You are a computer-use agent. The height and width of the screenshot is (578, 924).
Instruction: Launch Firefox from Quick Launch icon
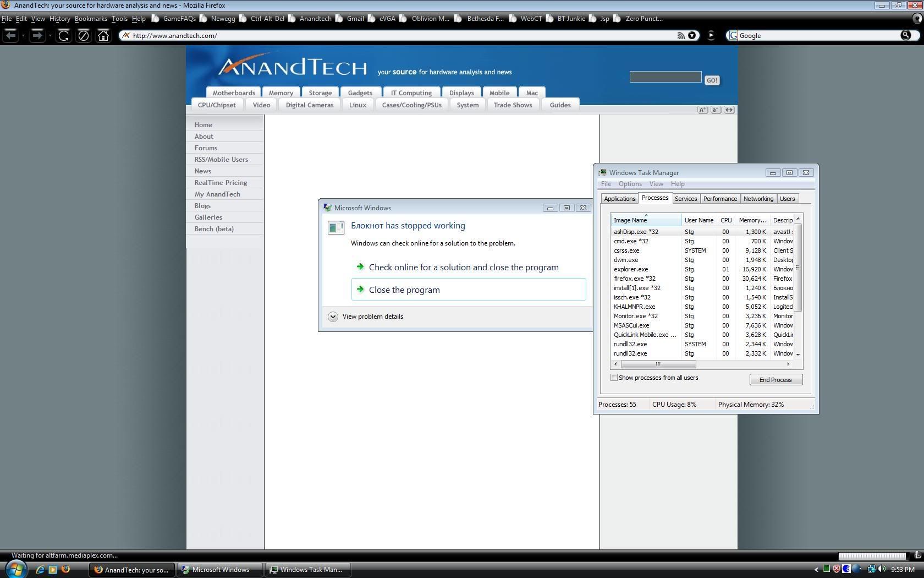[65, 569]
